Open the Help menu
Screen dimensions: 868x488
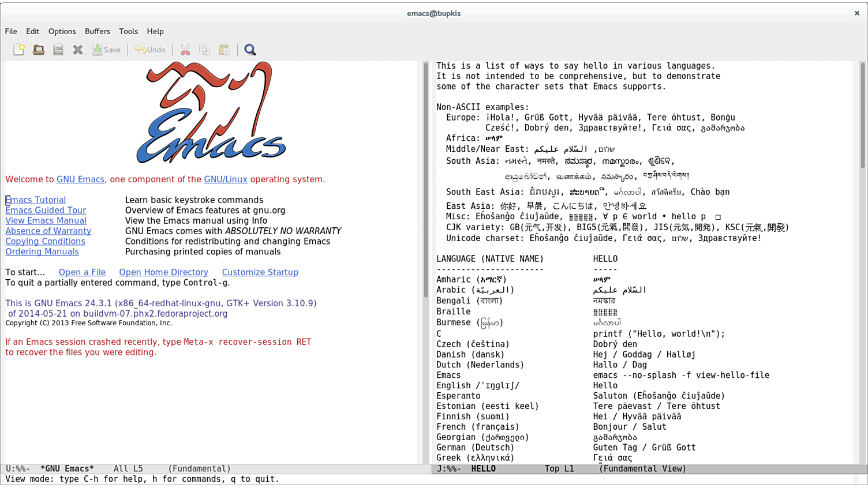[x=155, y=31]
